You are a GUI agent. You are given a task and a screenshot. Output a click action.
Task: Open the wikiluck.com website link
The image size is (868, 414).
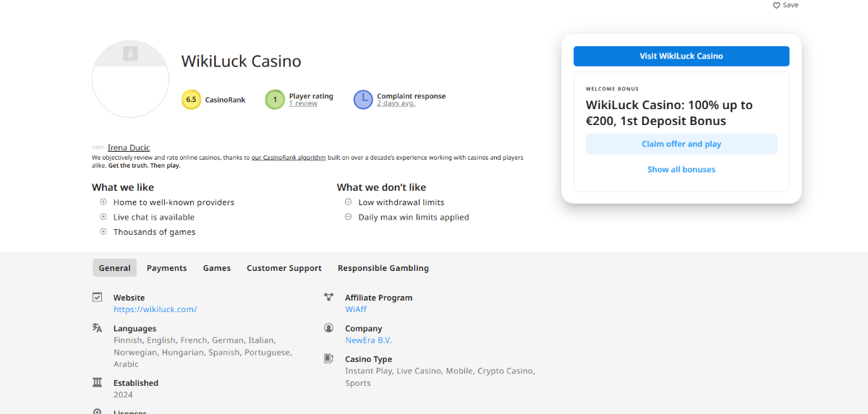pyautogui.click(x=156, y=309)
